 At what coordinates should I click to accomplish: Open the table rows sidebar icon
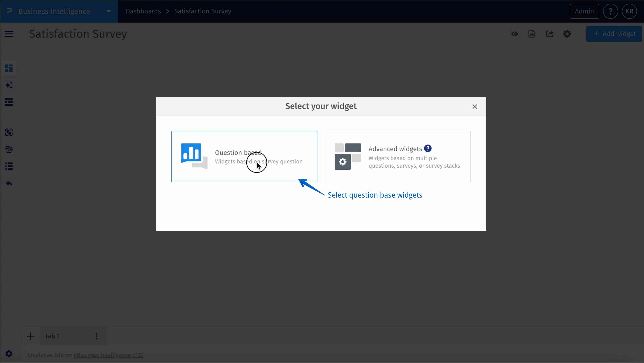(x=9, y=102)
